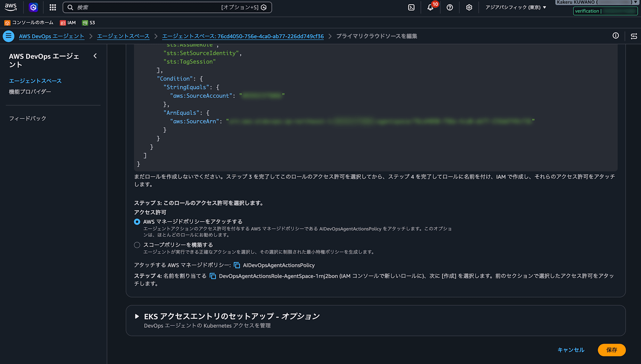
Task: Click the "aws:SourceAccount" key in policy code
Action: point(201,96)
